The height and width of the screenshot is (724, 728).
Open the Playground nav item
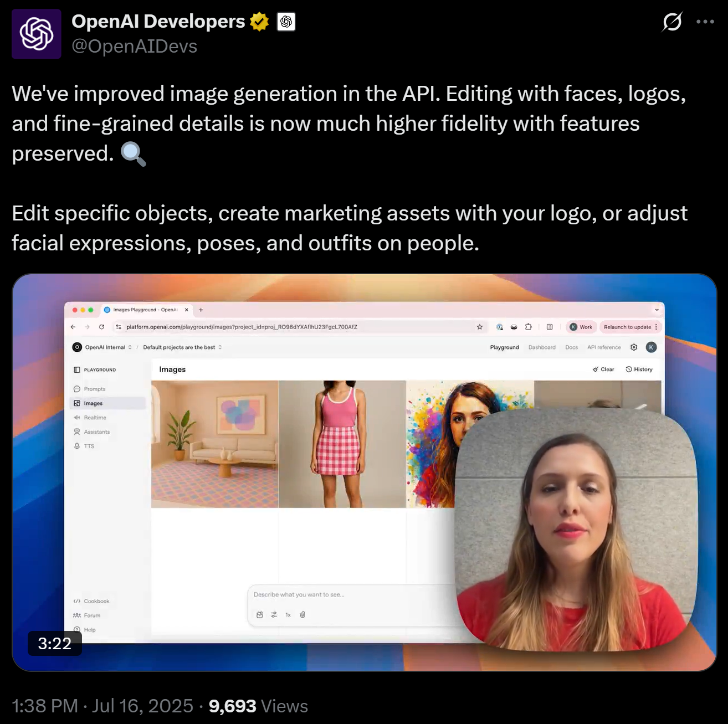point(504,347)
